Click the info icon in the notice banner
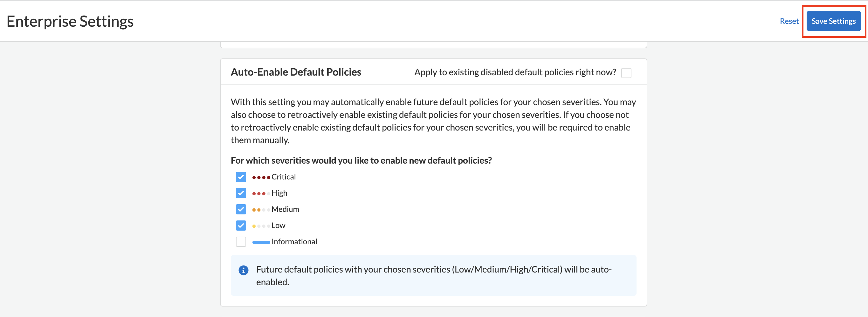The height and width of the screenshot is (317, 868). coord(243,270)
